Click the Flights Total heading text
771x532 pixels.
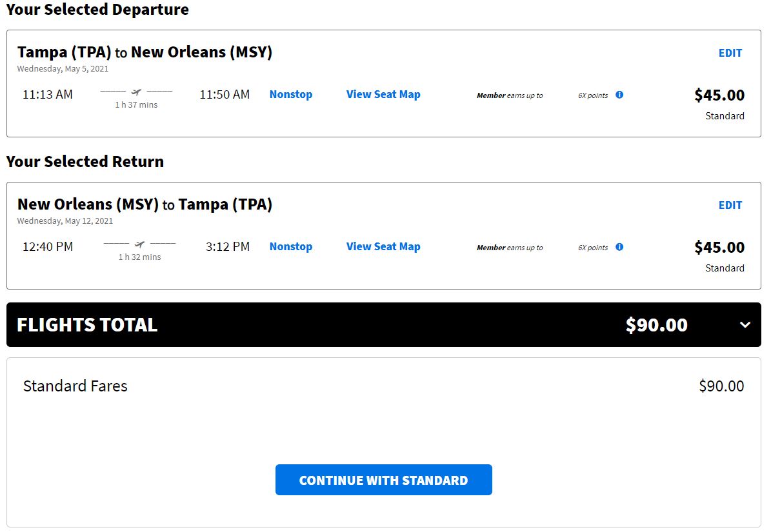pyautogui.click(x=87, y=325)
